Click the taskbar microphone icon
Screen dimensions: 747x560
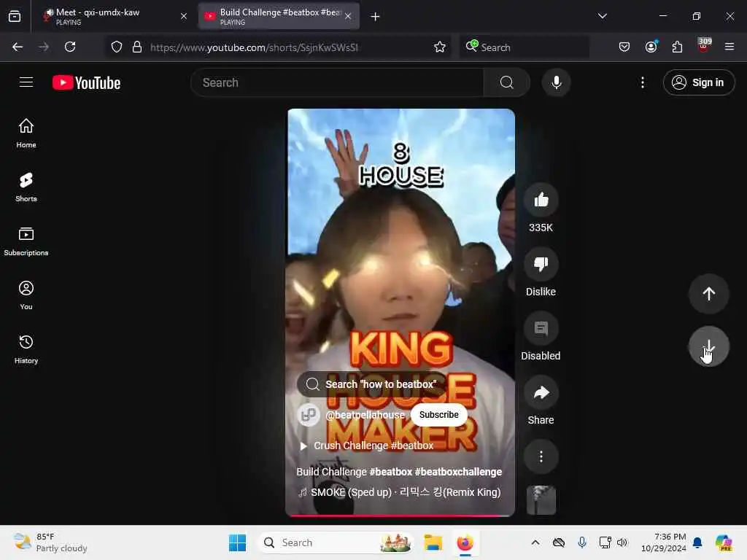tap(582, 542)
